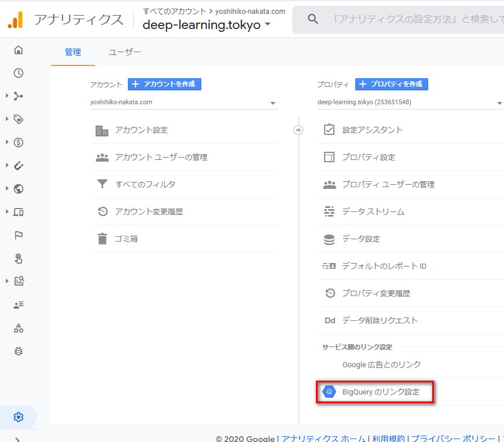Click the Google Analytics logo
Screen dimensions: 504x442
16,19
